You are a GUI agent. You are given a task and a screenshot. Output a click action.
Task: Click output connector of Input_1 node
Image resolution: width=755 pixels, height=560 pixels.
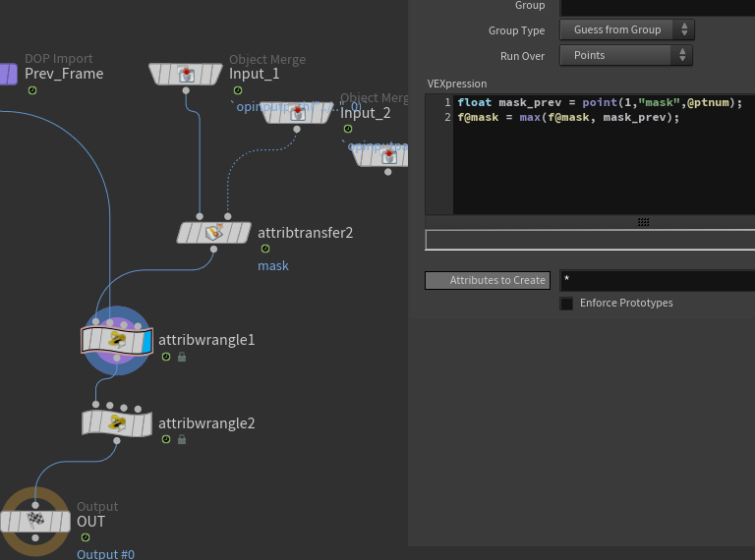pyautogui.click(x=186, y=90)
